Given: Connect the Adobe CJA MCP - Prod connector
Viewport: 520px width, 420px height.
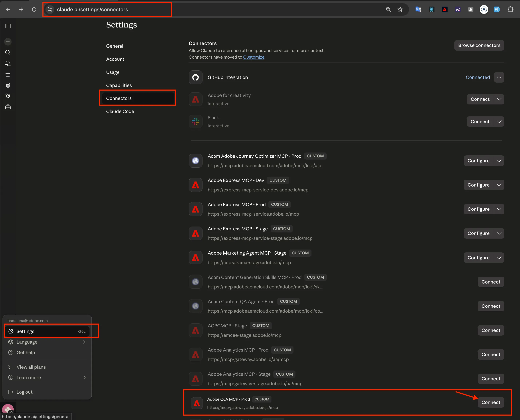Looking at the screenshot, I should [491, 402].
